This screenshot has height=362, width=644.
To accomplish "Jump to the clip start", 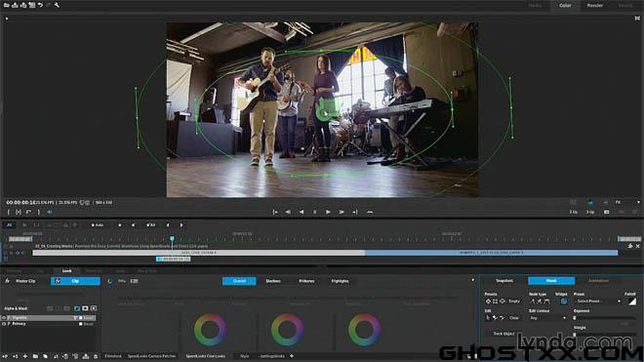I will pos(275,212).
